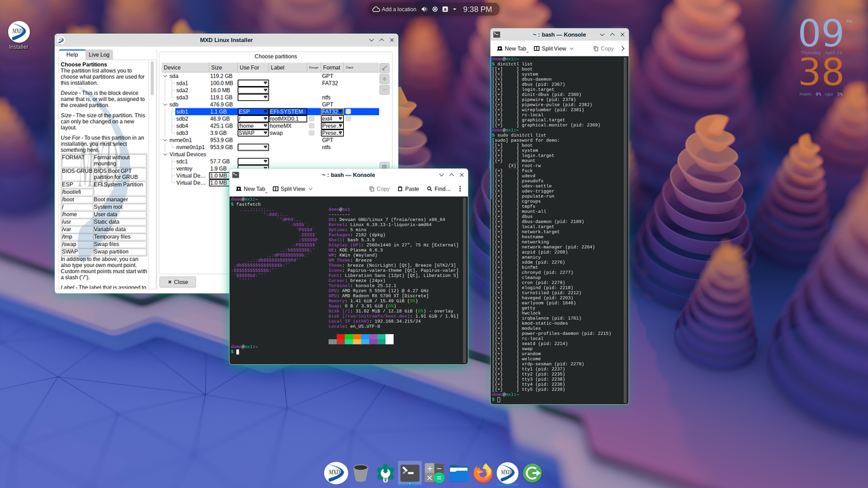Click the 9:38 PM panel clock
This screenshot has width=868, height=488.
(477, 9)
